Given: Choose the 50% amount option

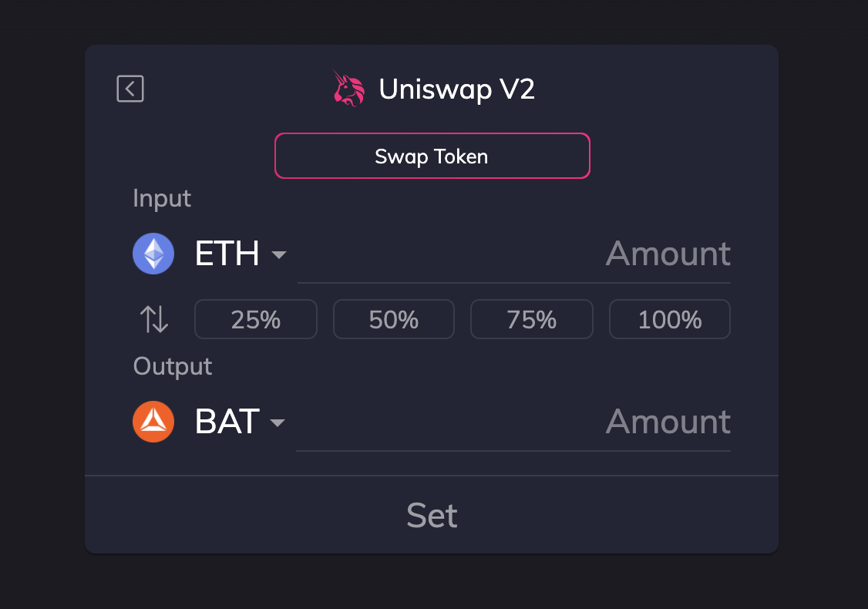Looking at the screenshot, I should [x=394, y=319].
